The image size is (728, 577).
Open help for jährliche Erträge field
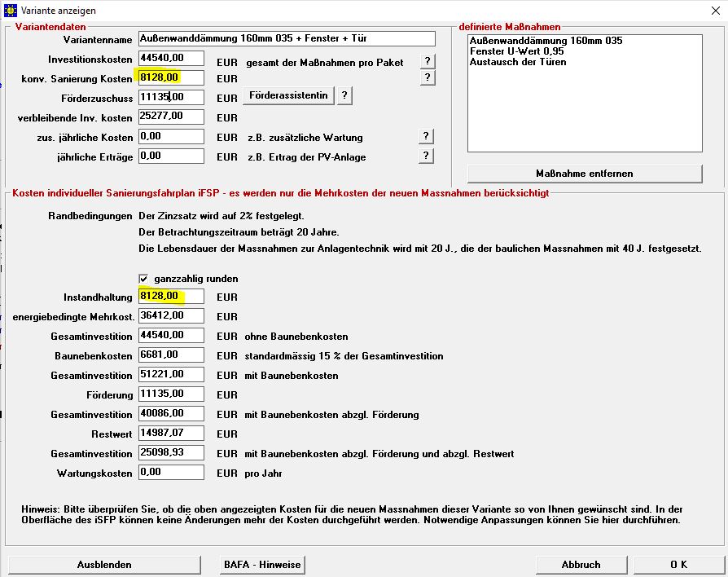(427, 156)
